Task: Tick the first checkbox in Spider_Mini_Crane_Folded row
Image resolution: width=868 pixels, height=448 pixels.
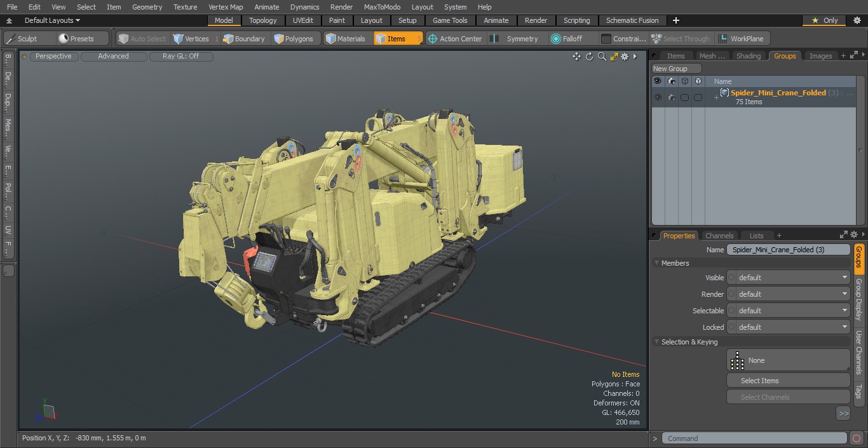Action: pos(684,97)
